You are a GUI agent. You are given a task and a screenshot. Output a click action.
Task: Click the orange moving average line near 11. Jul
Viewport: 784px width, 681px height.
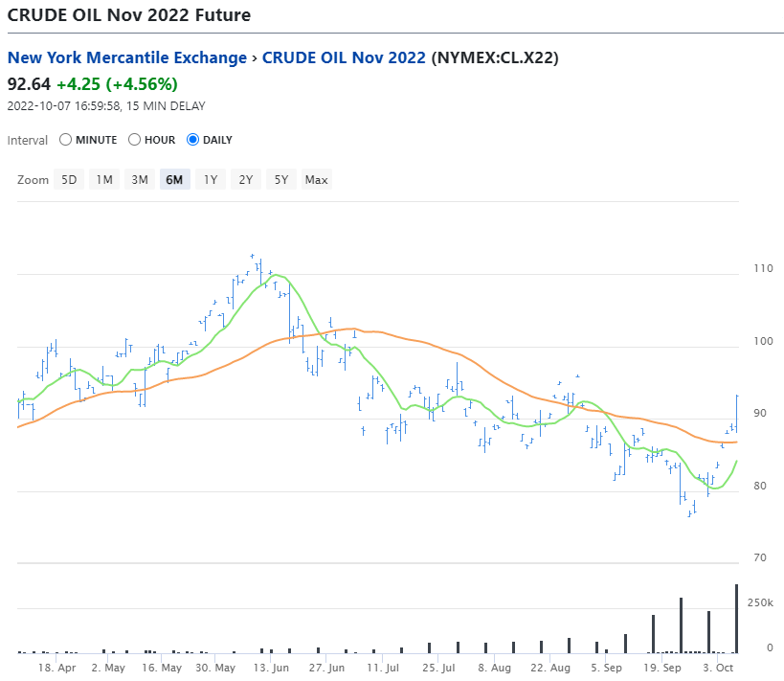coord(383,332)
